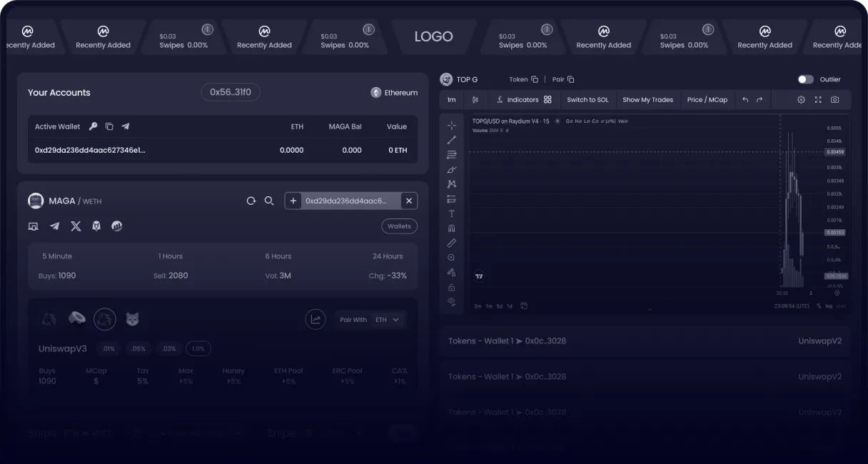
Task: Open the Pair With ETH dropdown
Action: pos(388,320)
